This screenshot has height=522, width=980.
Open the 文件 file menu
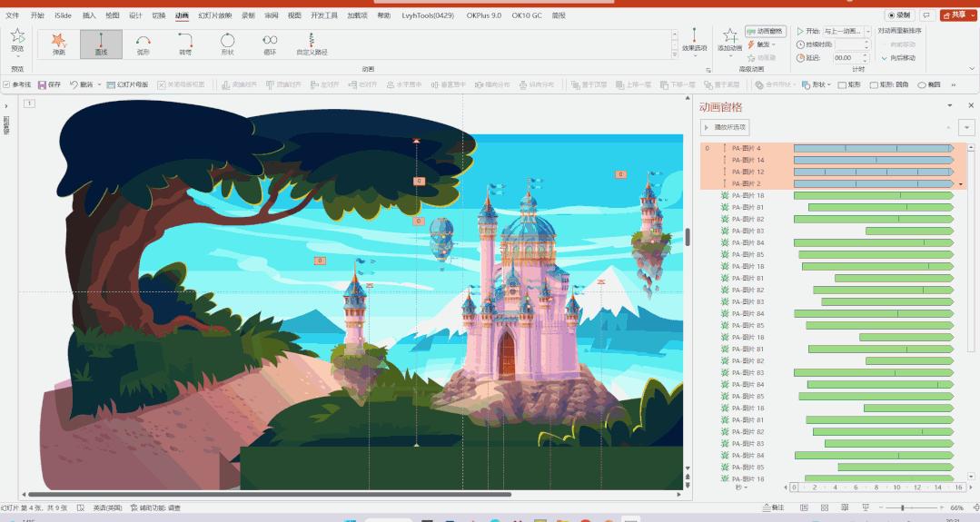click(x=12, y=15)
